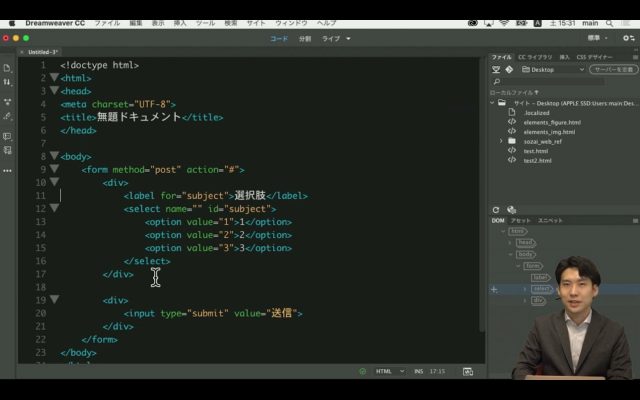Select elements_img.html in Files panel

pyautogui.click(x=549, y=132)
